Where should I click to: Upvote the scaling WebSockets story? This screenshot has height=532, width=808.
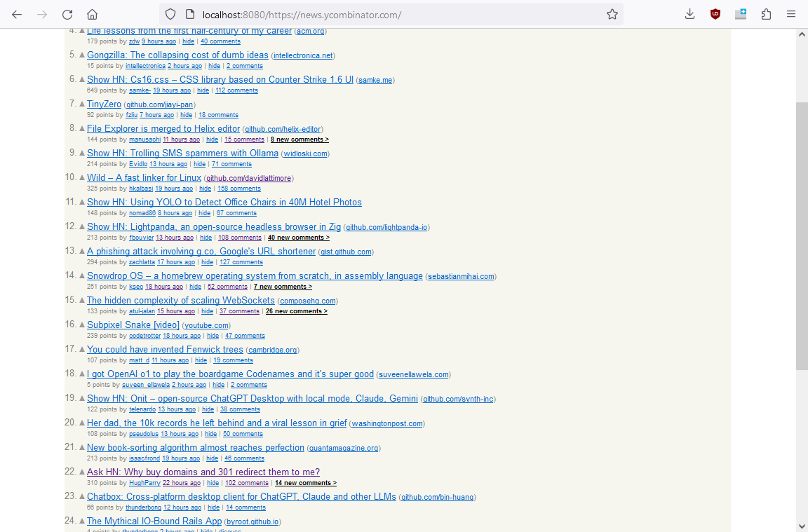pos(81,300)
